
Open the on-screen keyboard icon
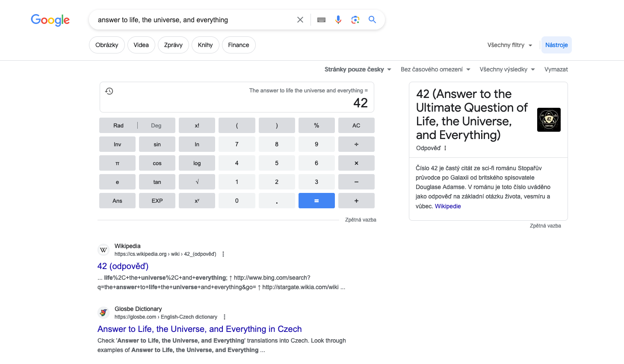[322, 20]
